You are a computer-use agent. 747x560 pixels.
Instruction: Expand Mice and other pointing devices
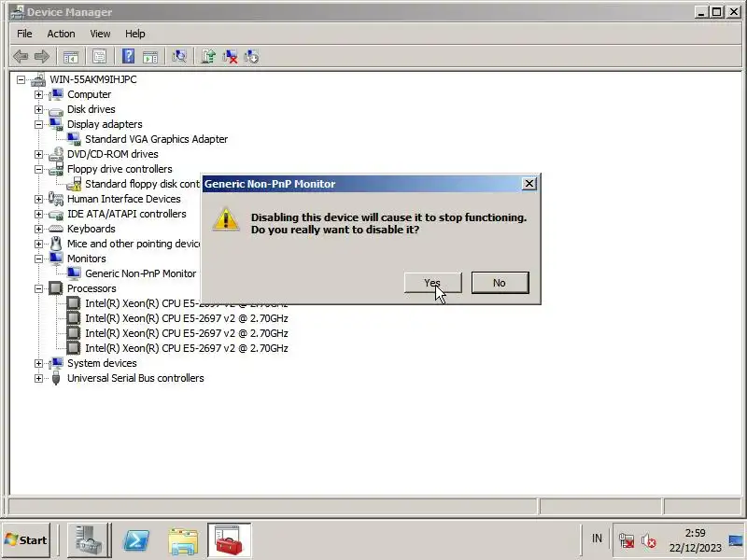point(38,244)
